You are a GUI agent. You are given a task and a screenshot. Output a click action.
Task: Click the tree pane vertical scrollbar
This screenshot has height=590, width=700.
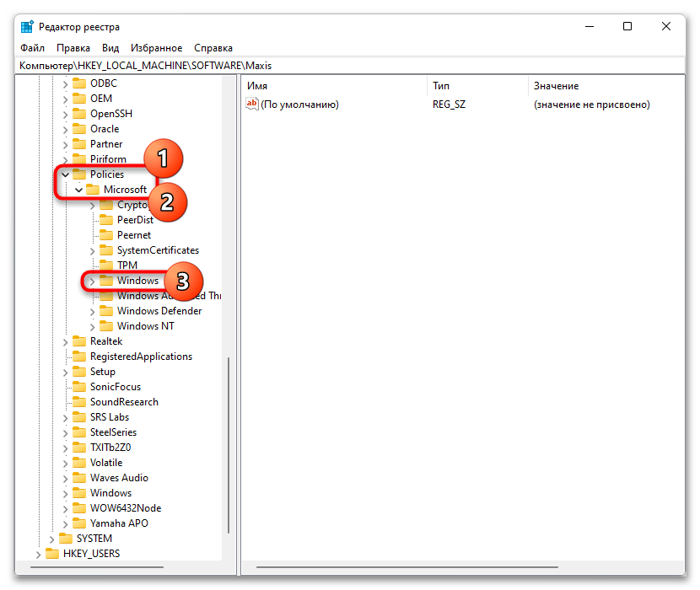tap(228, 438)
